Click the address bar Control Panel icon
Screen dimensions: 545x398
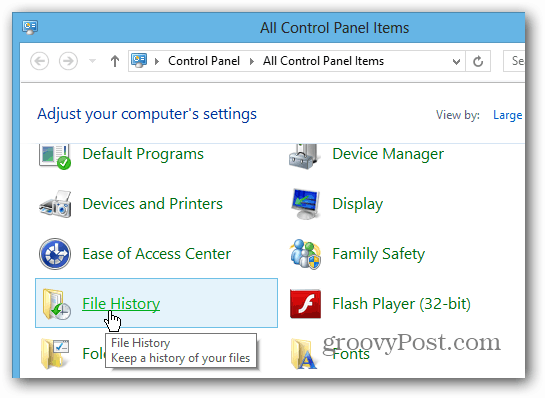pyautogui.click(x=139, y=61)
